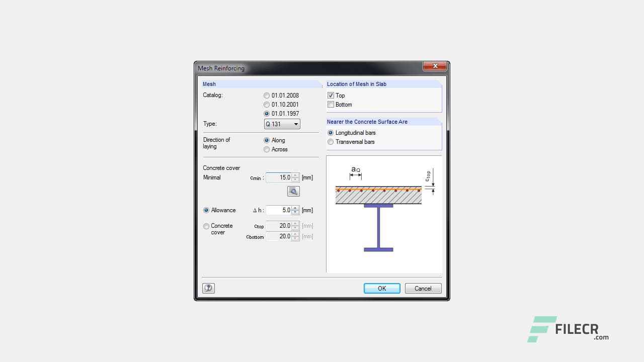
Task: Increase the Ctop value using its stepper
Action: [295, 224]
